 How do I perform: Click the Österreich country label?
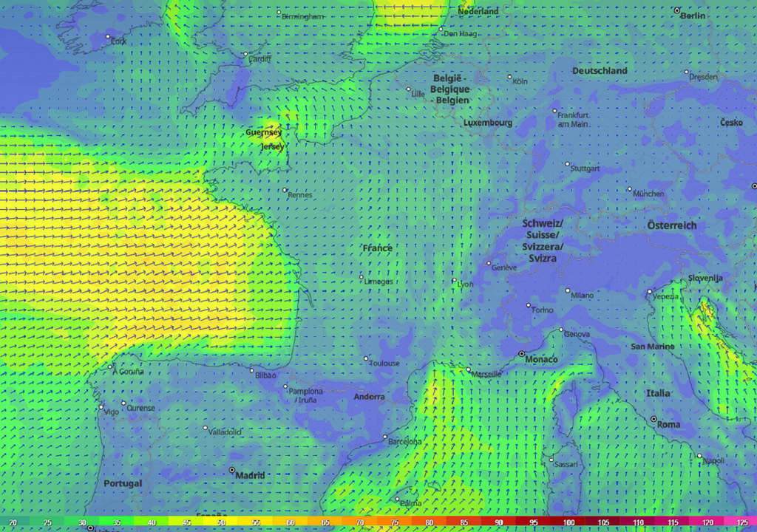[671, 225]
